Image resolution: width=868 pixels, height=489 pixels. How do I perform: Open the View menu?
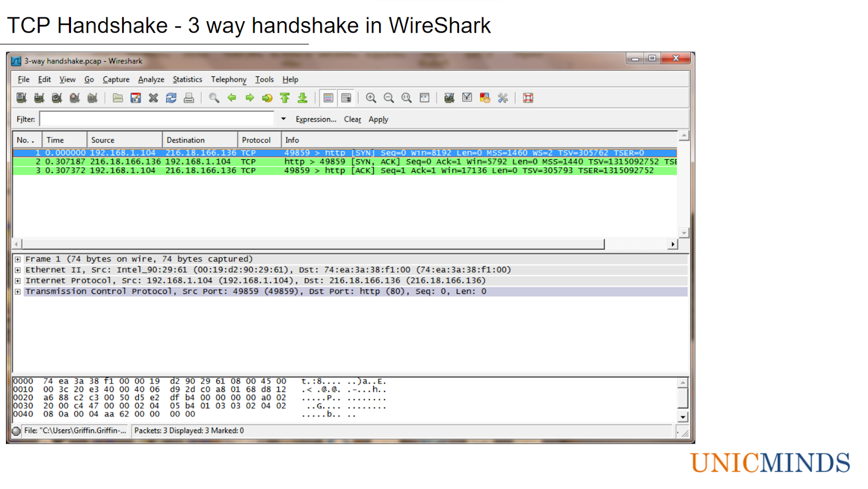pos(67,80)
